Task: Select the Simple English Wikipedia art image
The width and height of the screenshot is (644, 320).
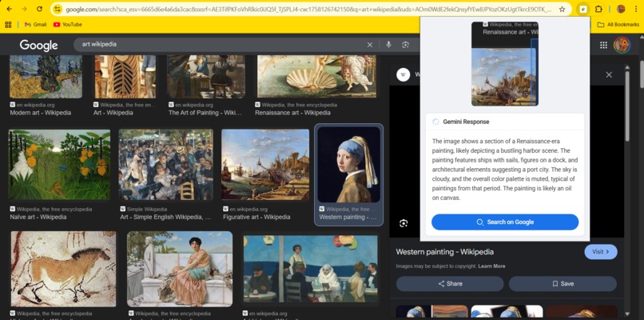Action: click(x=165, y=165)
